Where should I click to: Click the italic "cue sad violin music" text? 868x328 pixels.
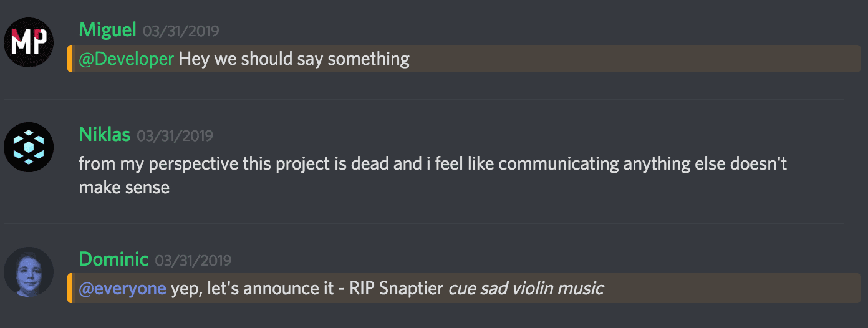(526, 289)
